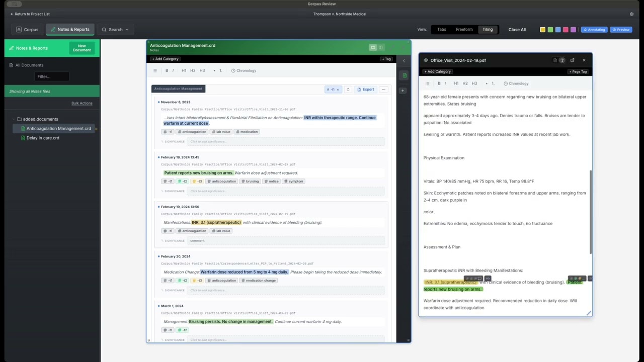Toggle outline list icon in PDF panel toolbar
The width and height of the screenshot is (644, 362).
[x=427, y=83]
